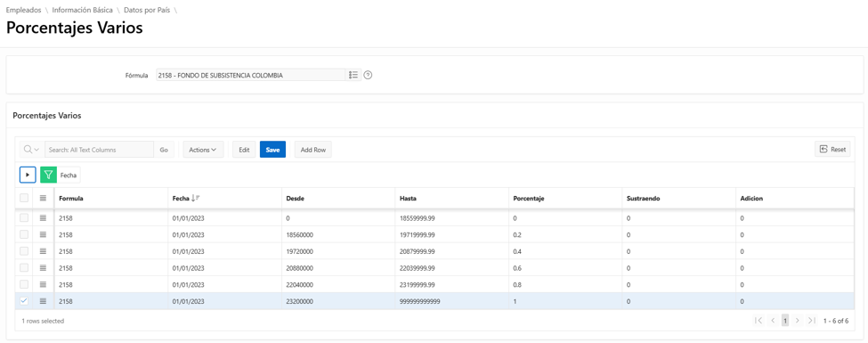The width and height of the screenshot is (868, 343).
Task: Select checkbox for row with Hasta 23199999.99
Action: pos(24,284)
